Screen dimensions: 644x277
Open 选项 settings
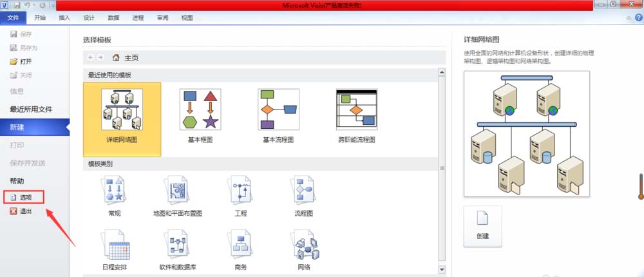coord(24,197)
